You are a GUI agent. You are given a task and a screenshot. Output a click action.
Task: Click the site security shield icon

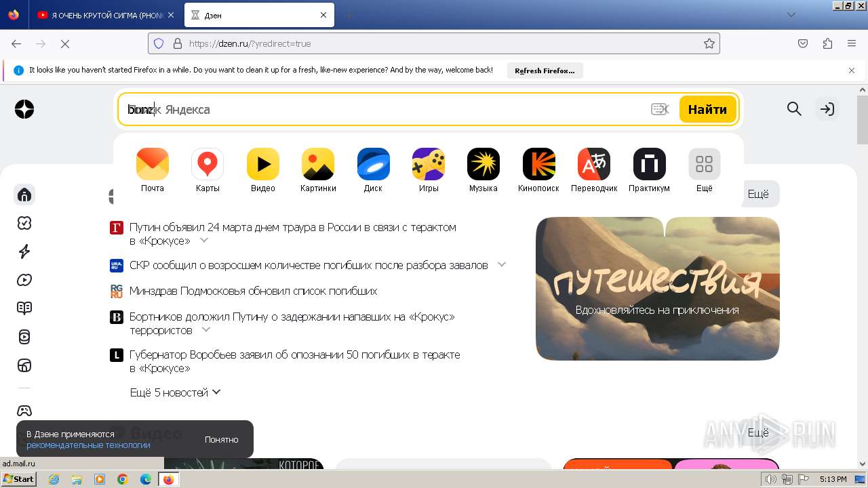(x=159, y=43)
